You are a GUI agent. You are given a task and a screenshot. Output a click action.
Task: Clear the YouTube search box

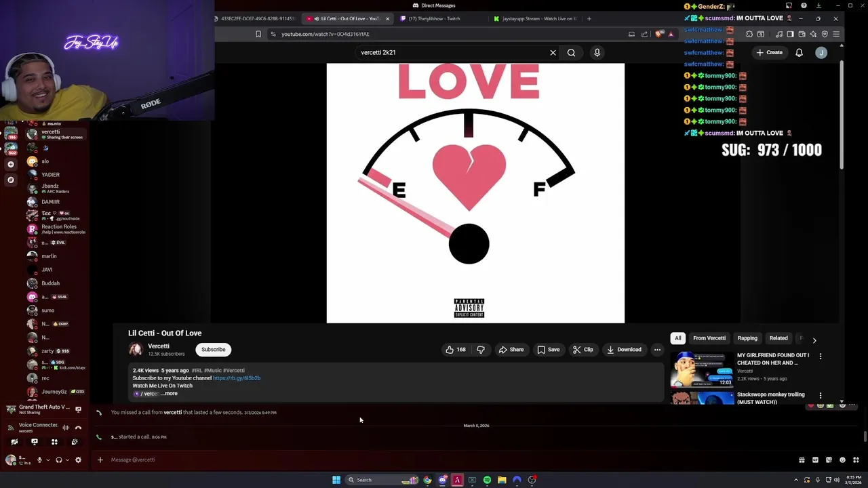(553, 52)
